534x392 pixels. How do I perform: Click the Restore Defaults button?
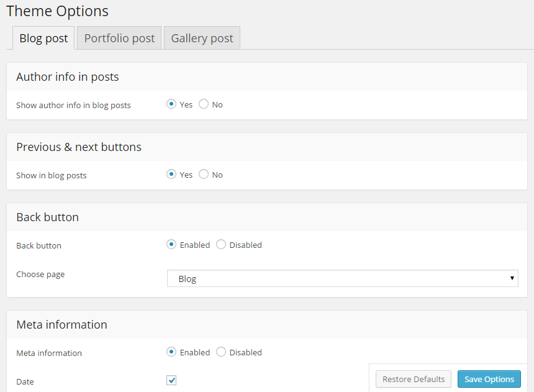[414, 379]
